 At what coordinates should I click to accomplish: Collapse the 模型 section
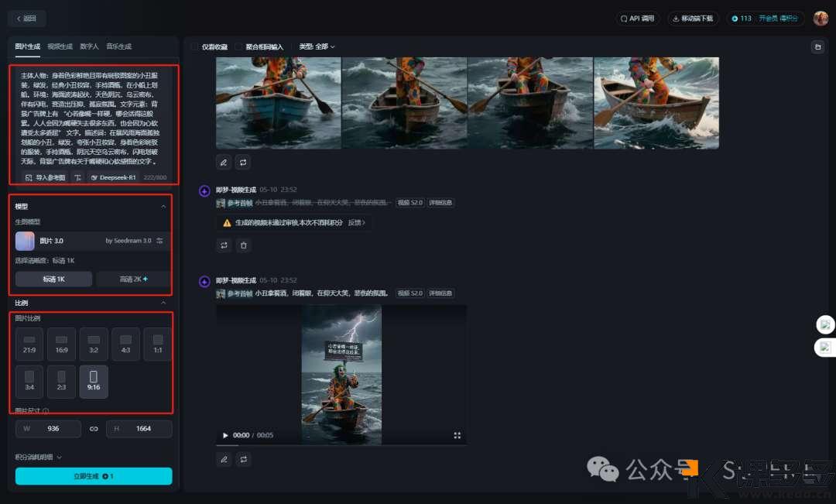(x=163, y=207)
